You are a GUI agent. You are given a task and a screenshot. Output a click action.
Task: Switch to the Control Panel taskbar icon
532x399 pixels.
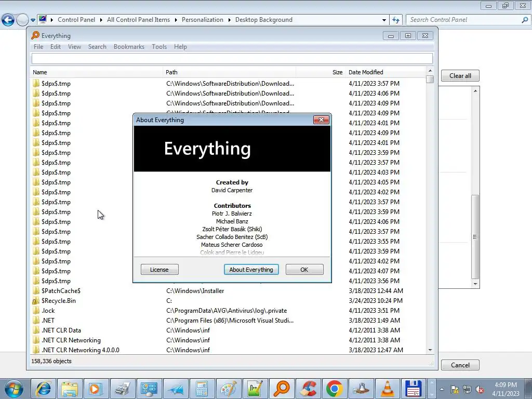tap(149, 389)
